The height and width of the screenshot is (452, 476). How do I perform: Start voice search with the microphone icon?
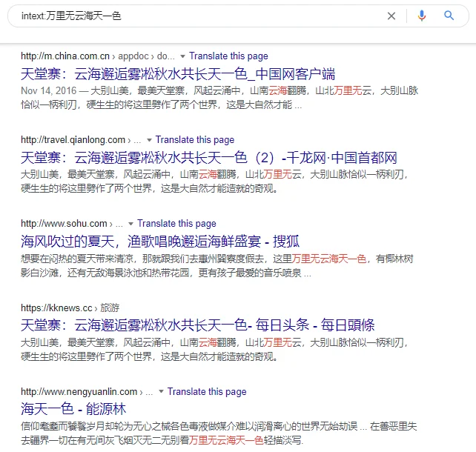422,16
